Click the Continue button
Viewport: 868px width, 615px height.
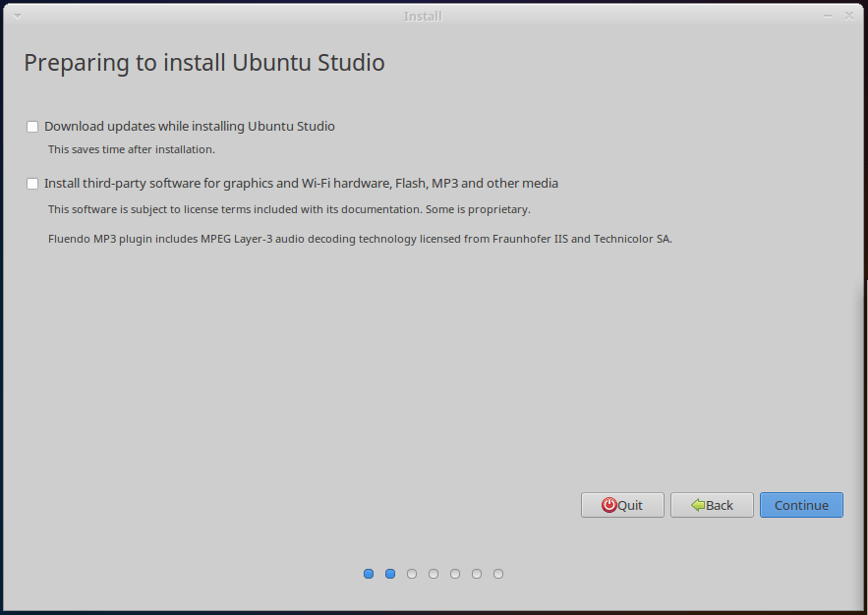tap(801, 505)
